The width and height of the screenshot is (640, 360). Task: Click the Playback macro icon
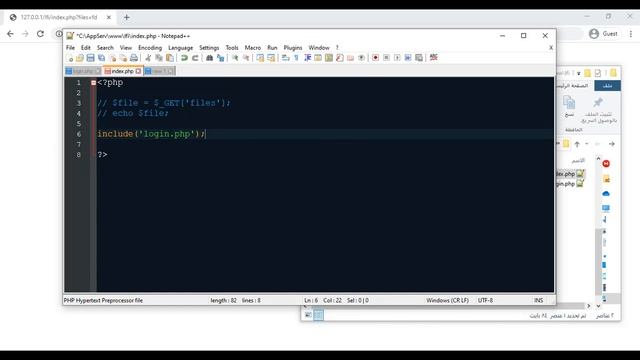click(x=397, y=58)
